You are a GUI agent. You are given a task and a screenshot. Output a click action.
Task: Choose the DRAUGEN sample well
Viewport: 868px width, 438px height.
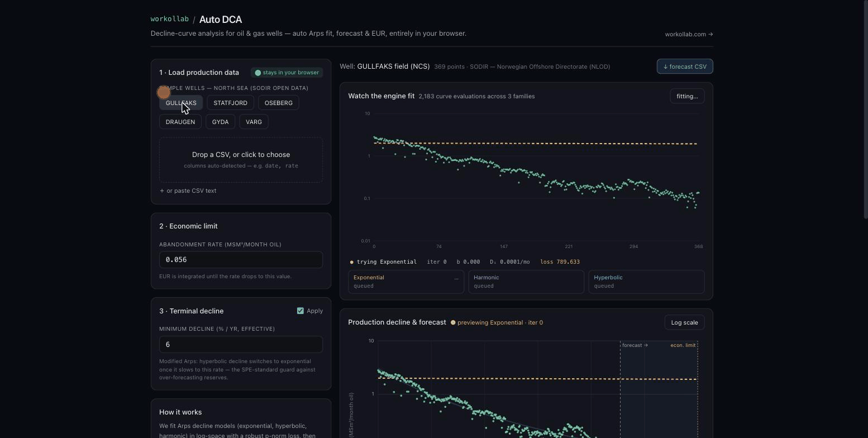180,122
